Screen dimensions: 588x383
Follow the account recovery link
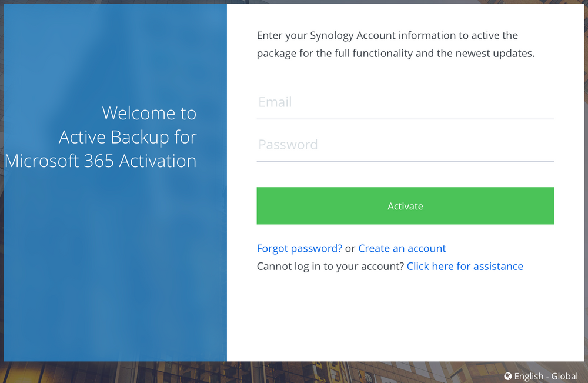(299, 248)
